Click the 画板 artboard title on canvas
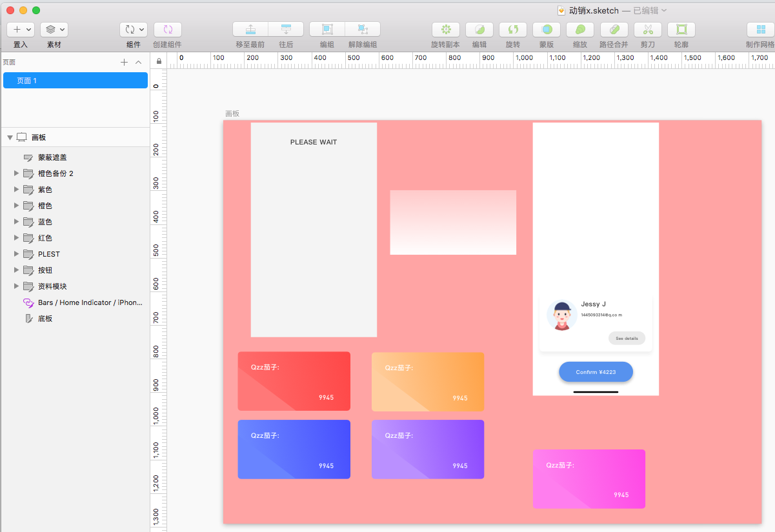Image resolution: width=775 pixels, height=532 pixels. (x=232, y=113)
